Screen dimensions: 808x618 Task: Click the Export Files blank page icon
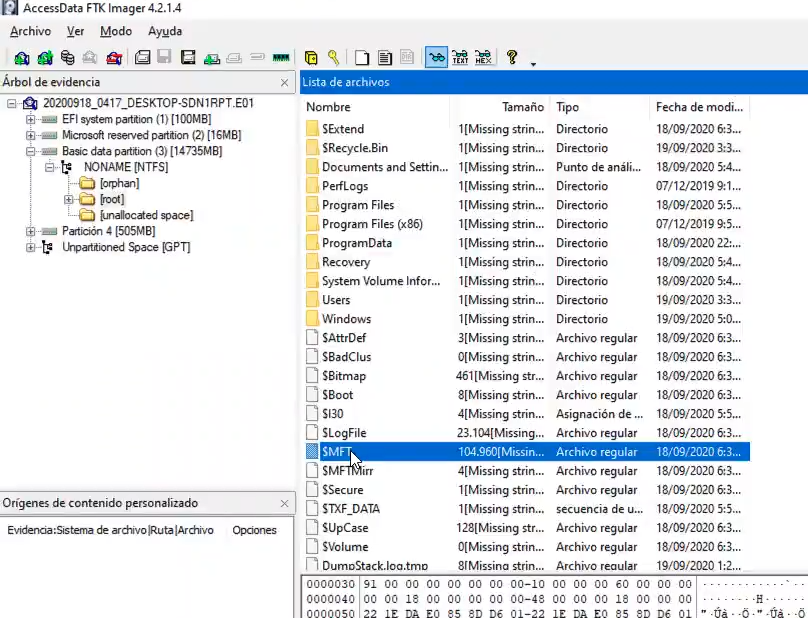click(362, 58)
